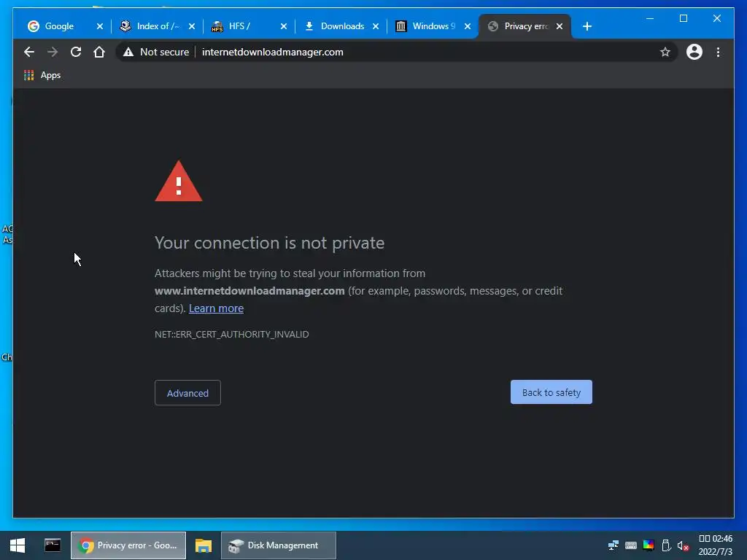The height and width of the screenshot is (560, 747).
Task: Maximize the Chrome window
Action: pyautogui.click(x=683, y=18)
